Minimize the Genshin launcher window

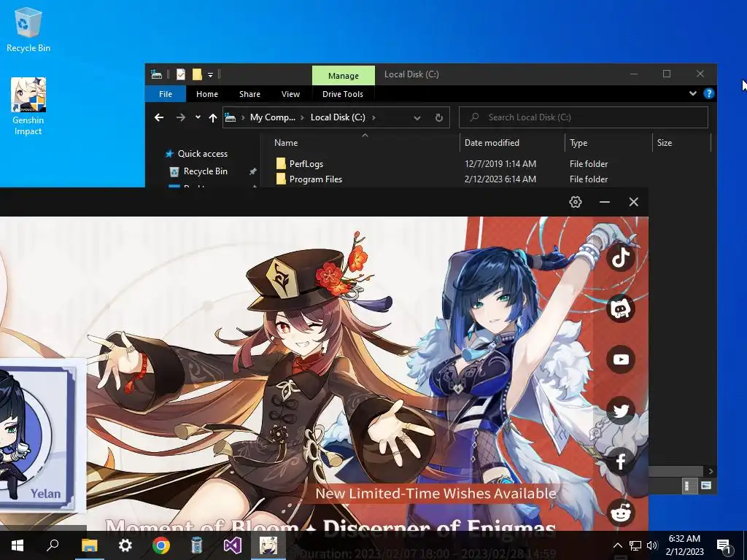coord(605,202)
